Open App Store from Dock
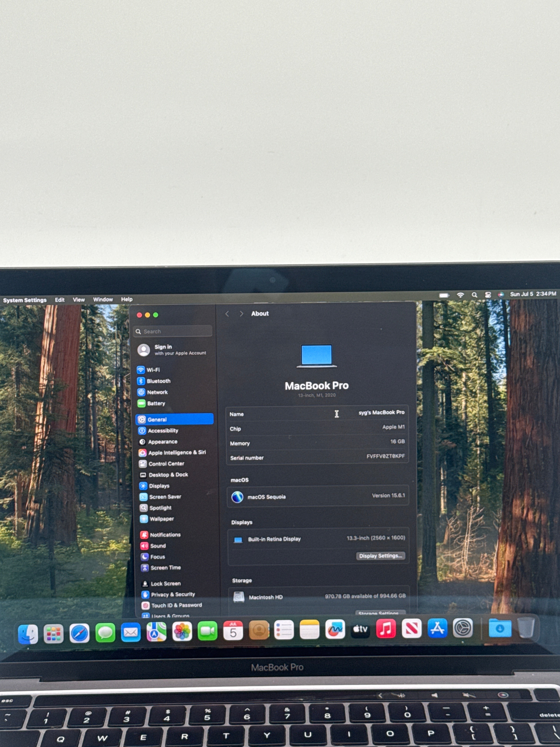 [437, 628]
